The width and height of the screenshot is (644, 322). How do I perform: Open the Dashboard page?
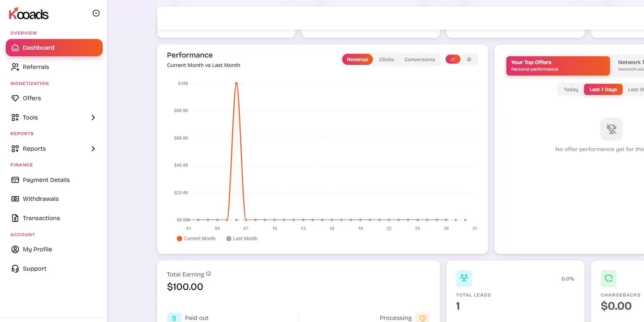[54, 48]
